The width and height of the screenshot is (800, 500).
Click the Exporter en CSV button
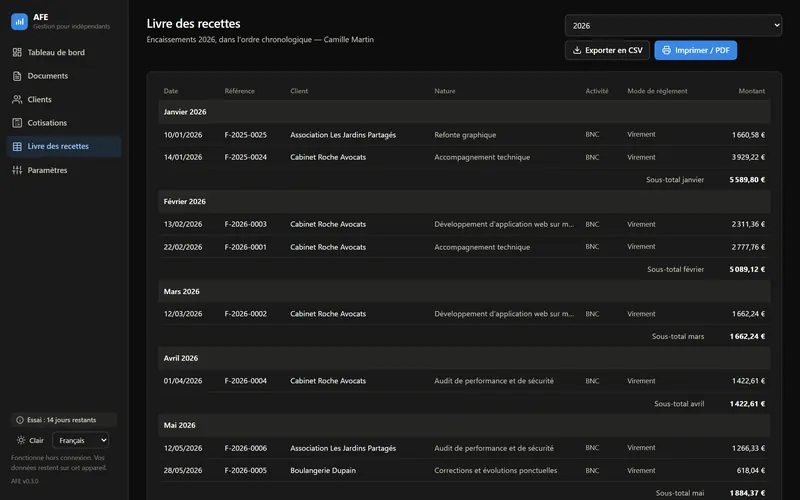click(x=607, y=50)
